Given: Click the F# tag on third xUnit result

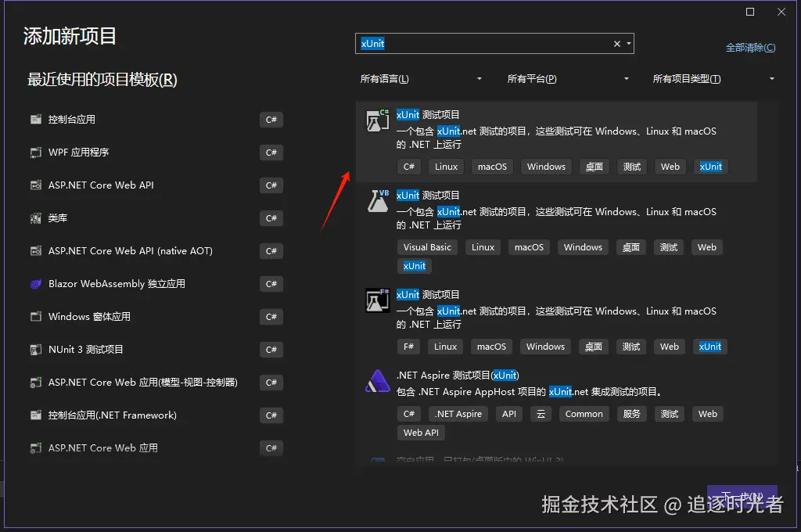Looking at the screenshot, I should [408, 347].
